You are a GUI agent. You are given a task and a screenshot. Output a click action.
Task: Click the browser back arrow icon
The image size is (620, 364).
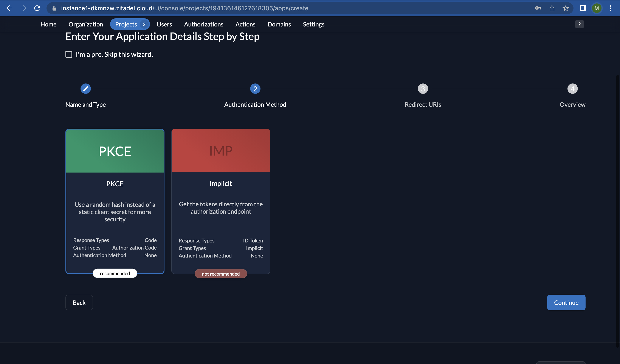[x=9, y=8]
